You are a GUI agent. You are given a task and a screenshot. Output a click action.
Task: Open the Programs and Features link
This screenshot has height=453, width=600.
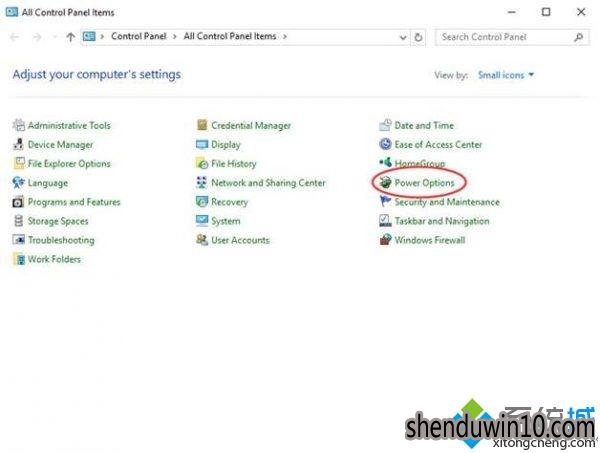74,202
